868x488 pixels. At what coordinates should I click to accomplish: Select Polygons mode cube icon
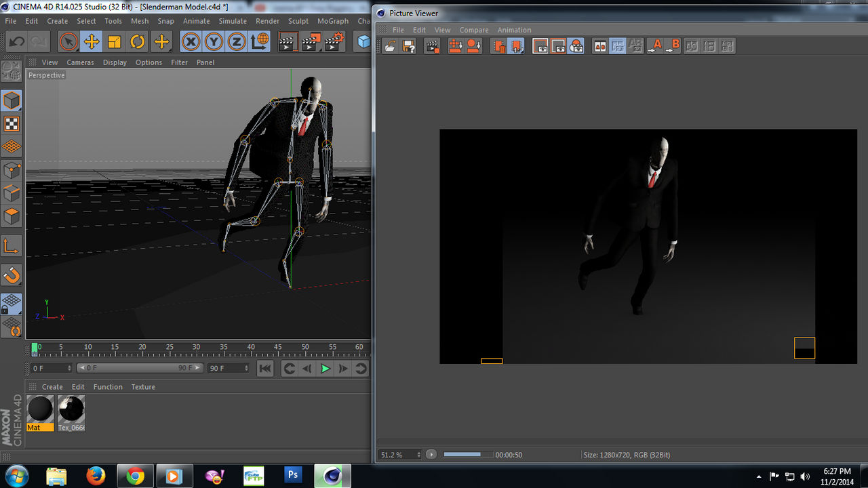click(x=12, y=216)
